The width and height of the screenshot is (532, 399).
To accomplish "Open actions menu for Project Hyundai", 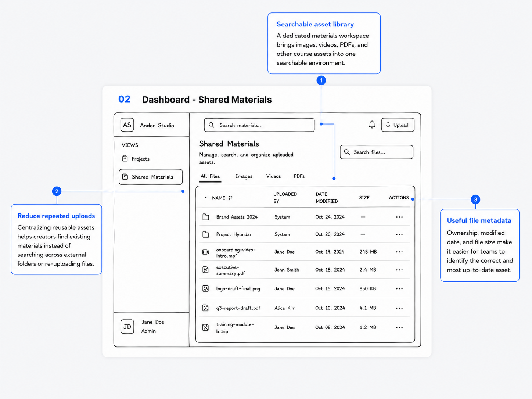I will pyautogui.click(x=399, y=234).
